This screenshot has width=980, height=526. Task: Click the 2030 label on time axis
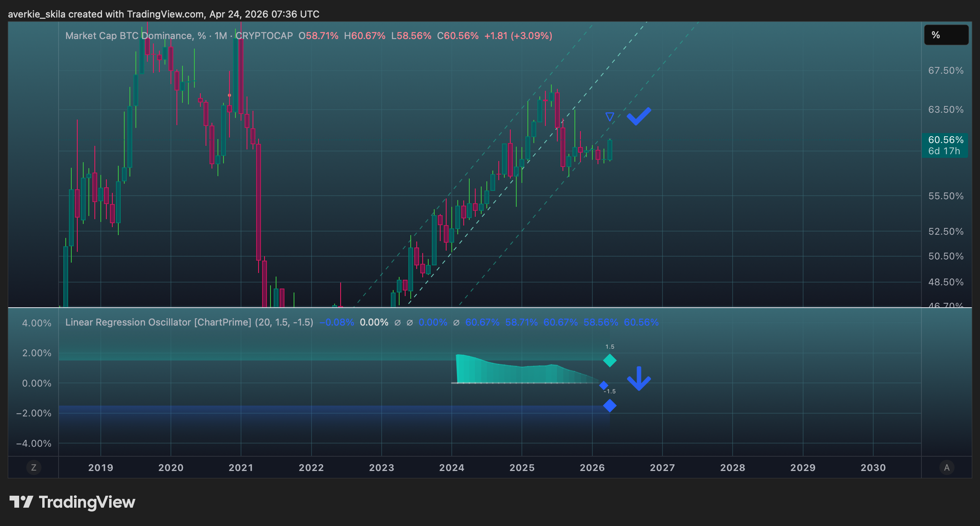click(873, 468)
